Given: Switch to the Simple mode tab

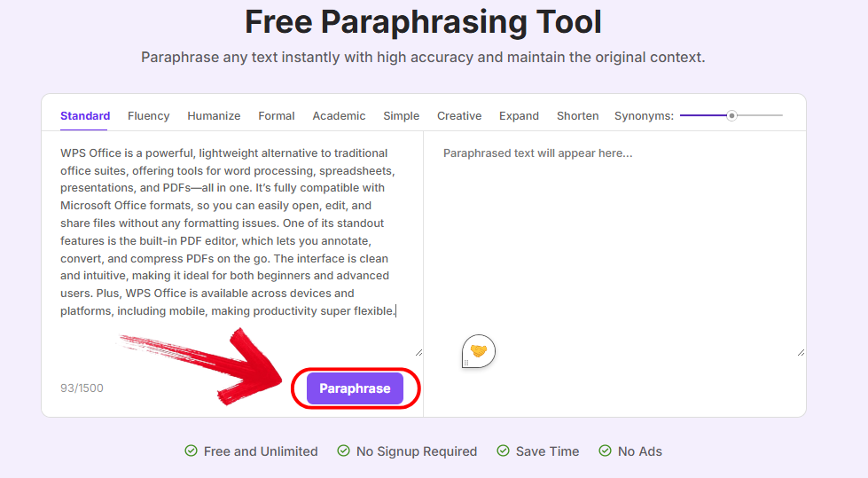Looking at the screenshot, I should pos(402,116).
